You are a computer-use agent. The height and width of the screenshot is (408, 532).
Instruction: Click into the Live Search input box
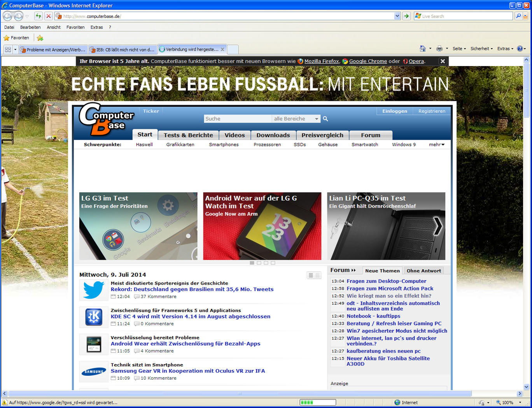(x=464, y=16)
